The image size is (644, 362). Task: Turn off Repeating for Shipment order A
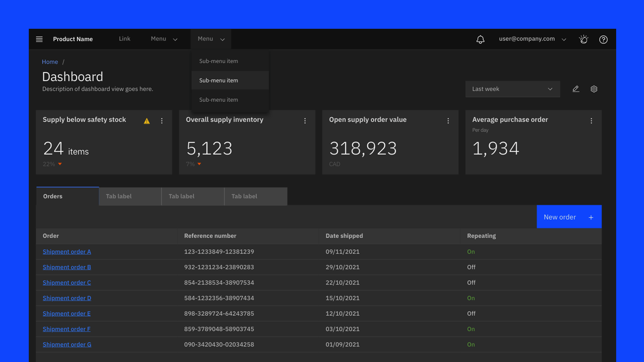click(471, 251)
